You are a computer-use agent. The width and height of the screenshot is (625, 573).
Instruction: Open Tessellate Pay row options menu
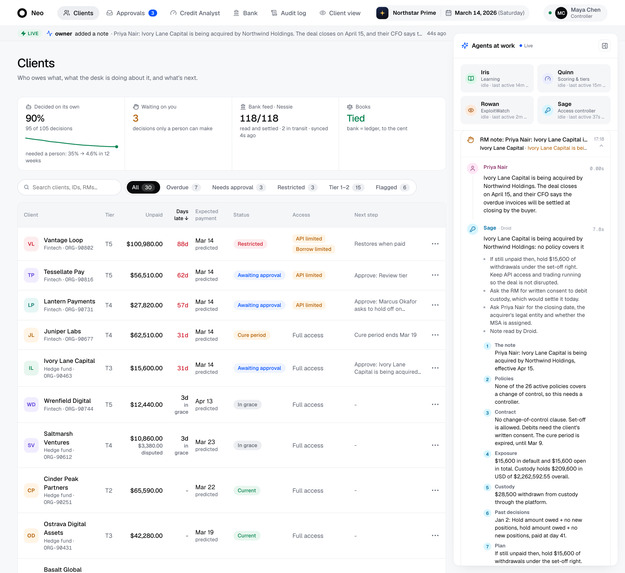pyautogui.click(x=435, y=275)
